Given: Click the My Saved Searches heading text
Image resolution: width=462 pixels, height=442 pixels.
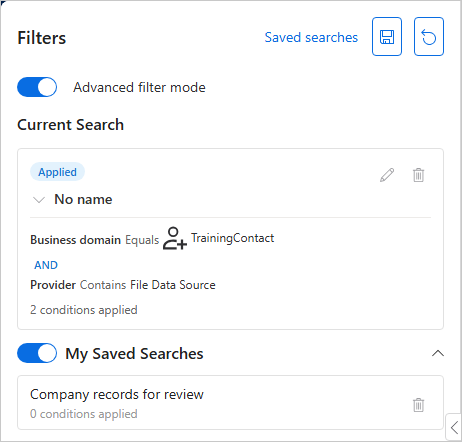Looking at the screenshot, I should point(134,354).
